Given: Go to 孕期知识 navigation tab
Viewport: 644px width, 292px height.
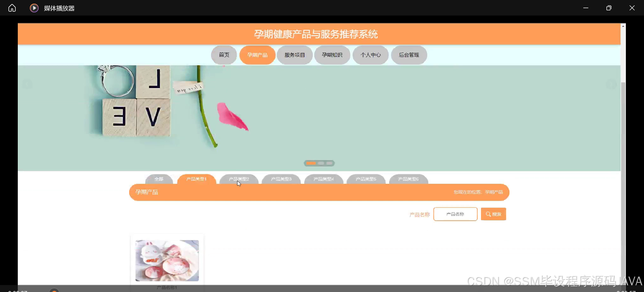Looking at the screenshot, I should (x=332, y=55).
